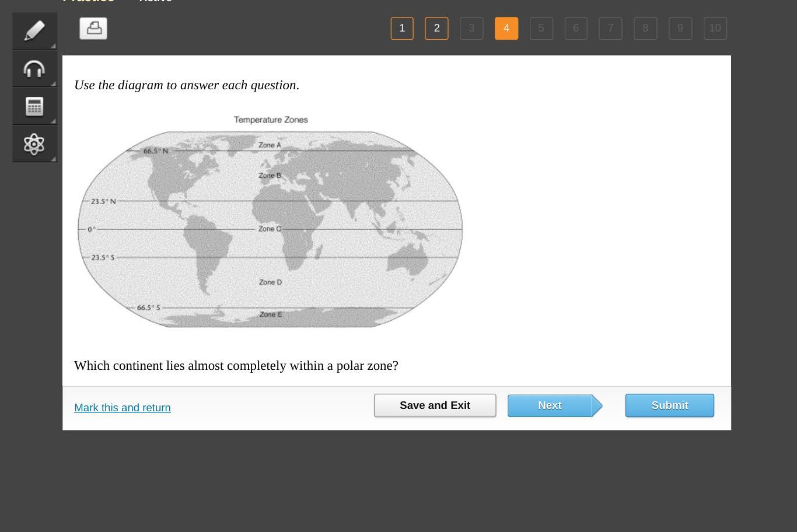797x532 pixels.
Task: Open the atom science reference tool
Action: pos(34,143)
